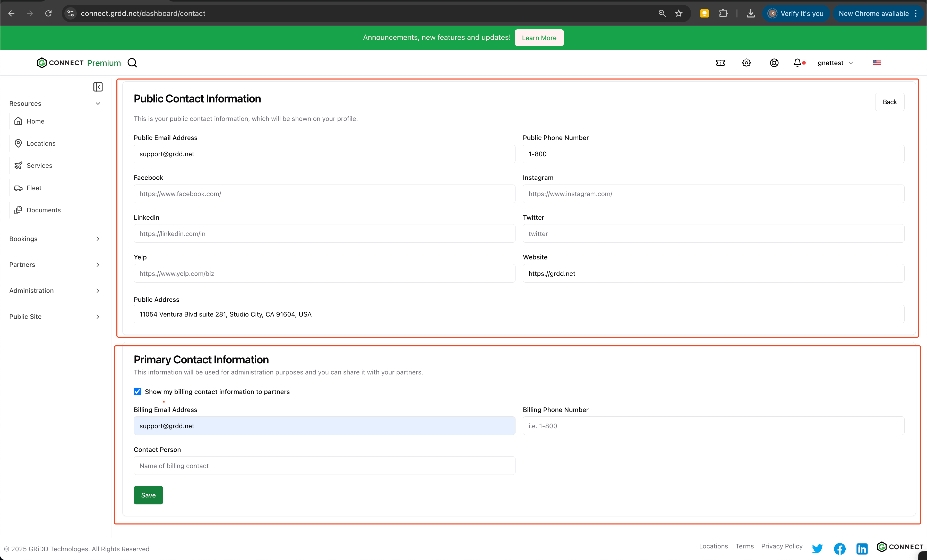Focus the Billing Phone Number field
The height and width of the screenshot is (560, 927).
point(713,426)
